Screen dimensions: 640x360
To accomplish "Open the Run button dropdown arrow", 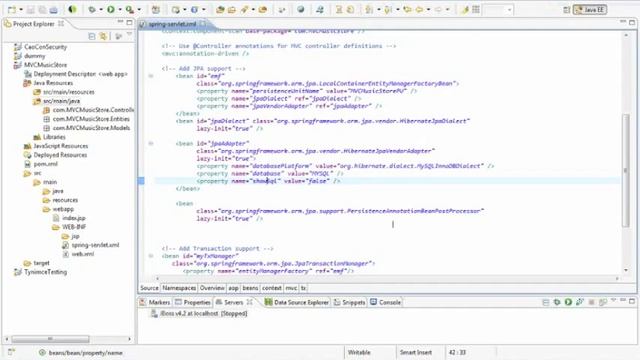I will click(120, 10).
